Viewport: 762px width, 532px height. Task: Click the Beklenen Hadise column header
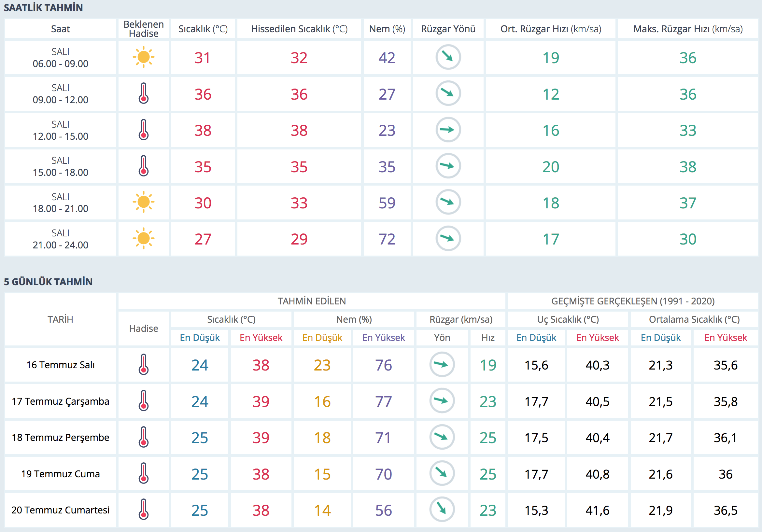[143, 29]
